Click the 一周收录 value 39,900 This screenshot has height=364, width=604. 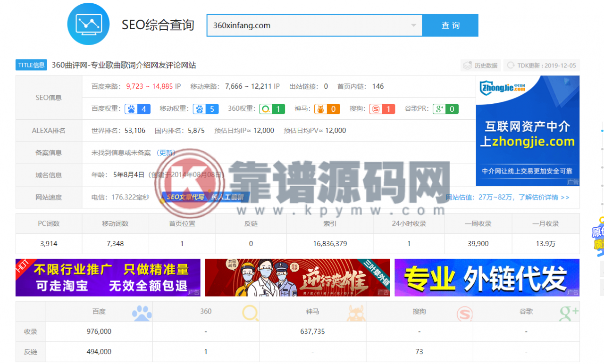[x=478, y=244]
